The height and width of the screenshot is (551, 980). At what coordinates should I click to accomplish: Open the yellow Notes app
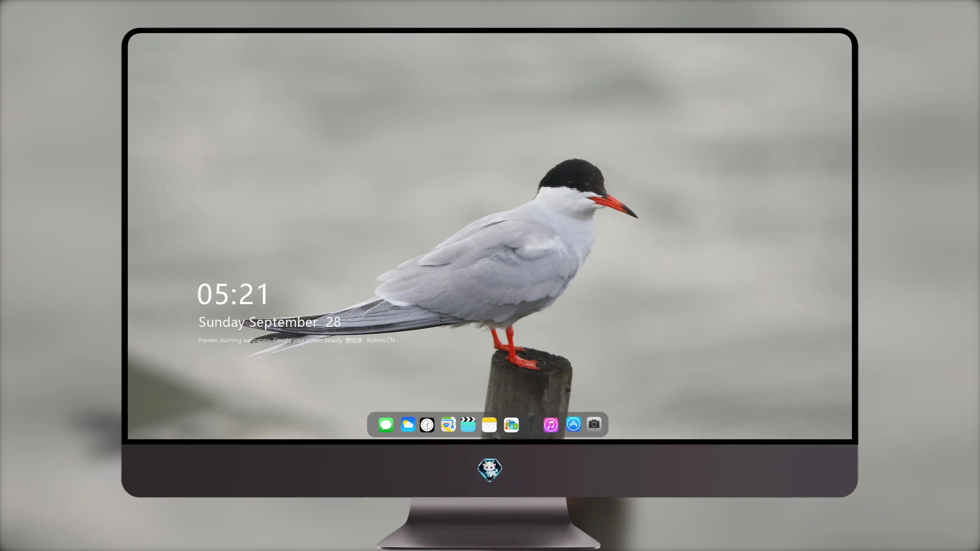(489, 424)
